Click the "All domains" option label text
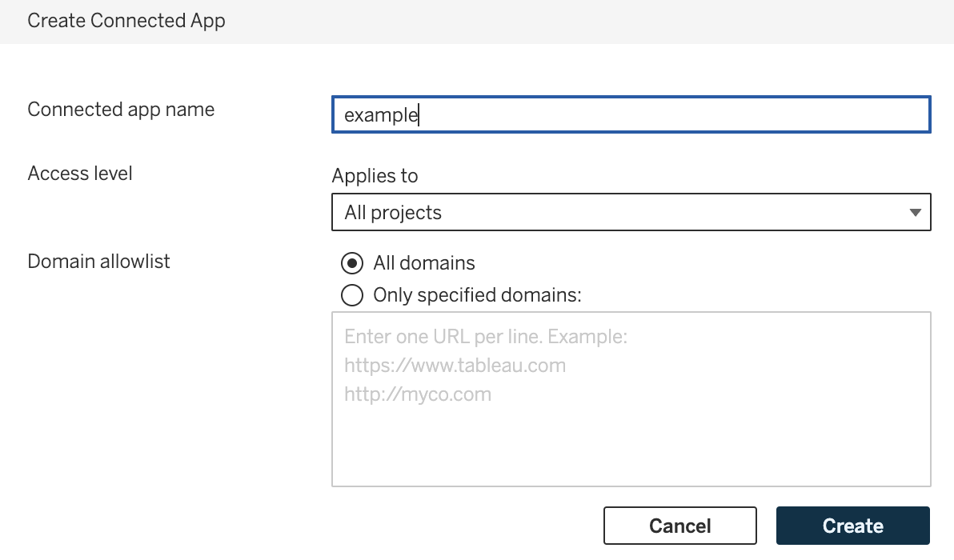Viewport: 954px width, 560px height. point(424,263)
